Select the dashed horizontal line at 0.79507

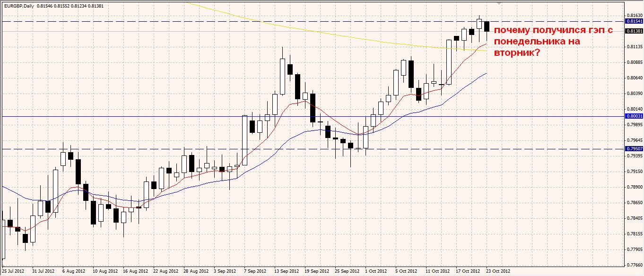click(312, 149)
